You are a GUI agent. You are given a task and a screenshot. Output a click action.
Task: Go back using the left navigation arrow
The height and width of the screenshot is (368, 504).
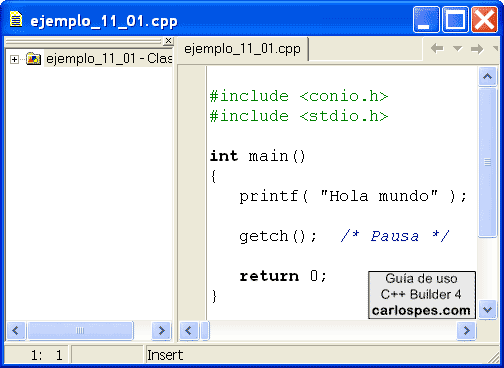437,49
